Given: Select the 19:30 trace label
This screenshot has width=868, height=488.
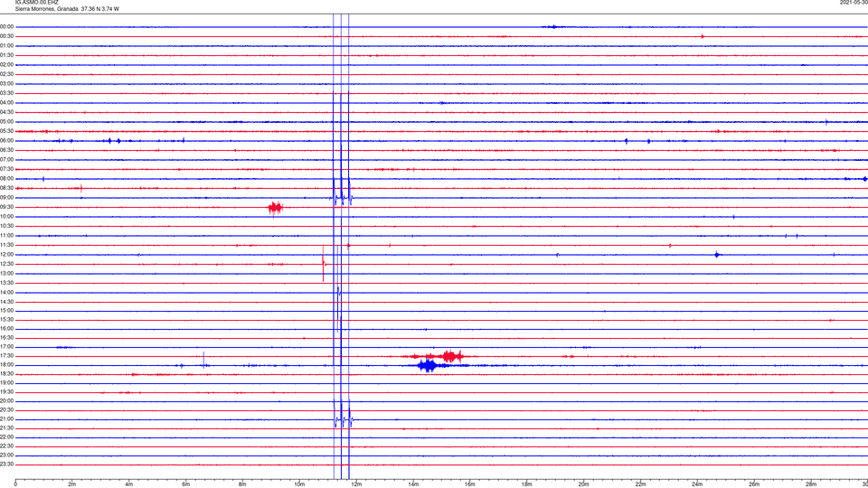Looking at the screenshot, I should click(x=7, y=391).
